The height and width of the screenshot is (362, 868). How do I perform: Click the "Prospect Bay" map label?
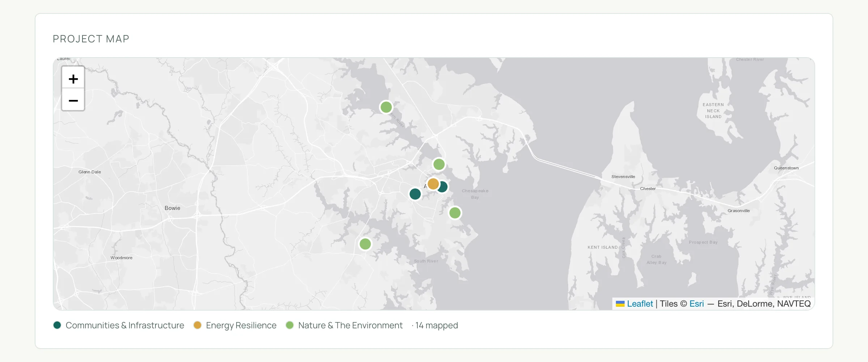pos(703,242)
